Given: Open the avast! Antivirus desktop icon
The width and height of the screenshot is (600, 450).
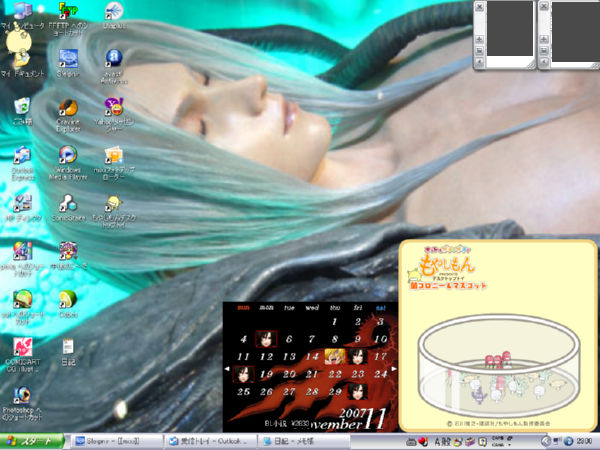Looking at the screenshot, I should [x=114, y=58].
